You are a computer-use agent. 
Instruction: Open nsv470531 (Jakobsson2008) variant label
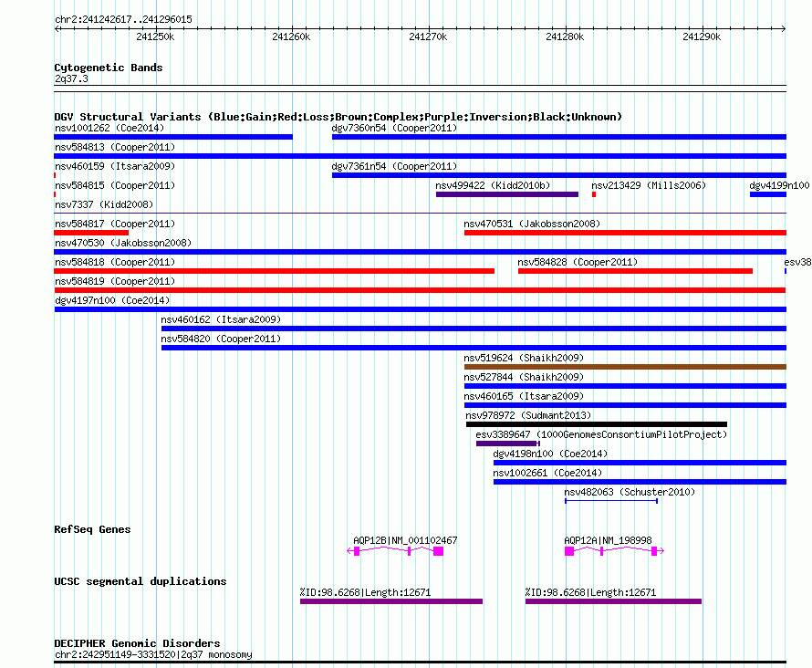532,224
